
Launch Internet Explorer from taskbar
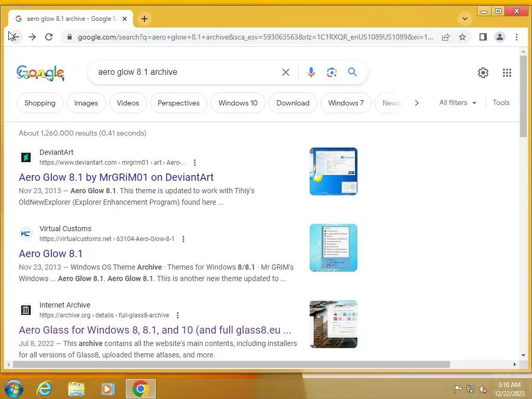click(45, 389)
